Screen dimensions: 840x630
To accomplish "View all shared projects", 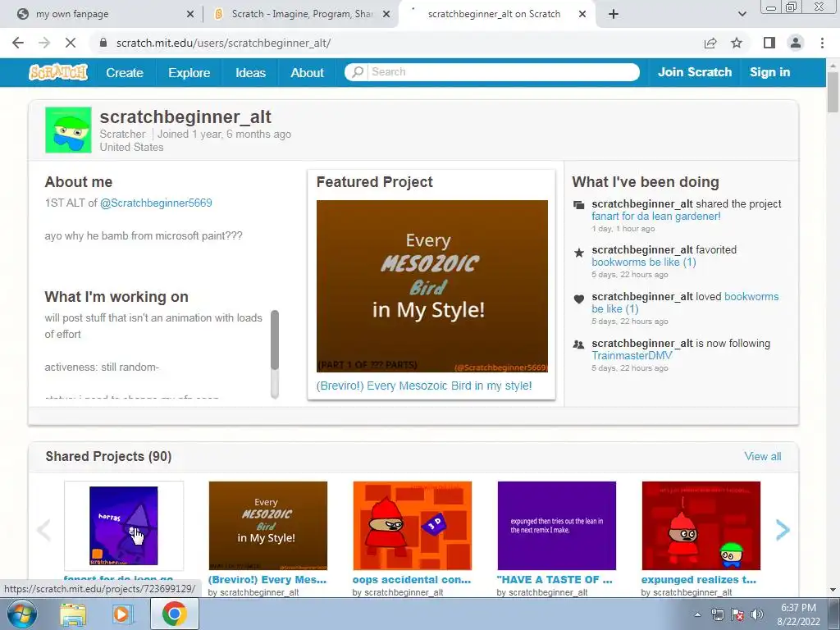I will point(762,456).
